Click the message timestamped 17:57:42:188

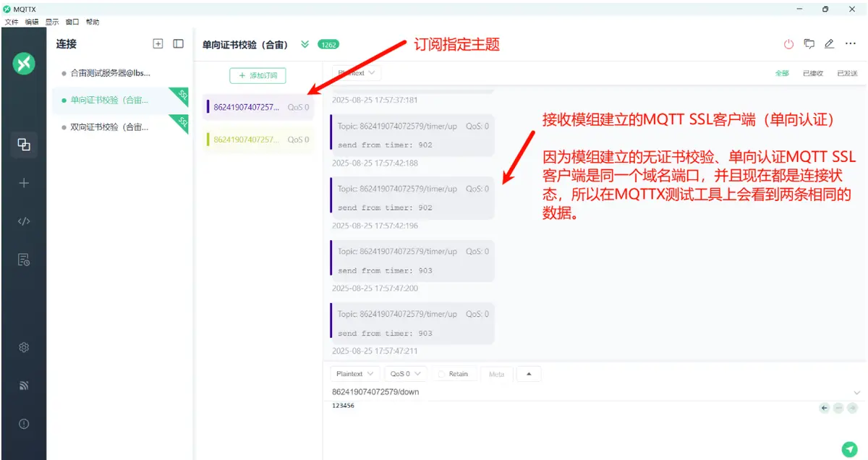tap(412, 135)
